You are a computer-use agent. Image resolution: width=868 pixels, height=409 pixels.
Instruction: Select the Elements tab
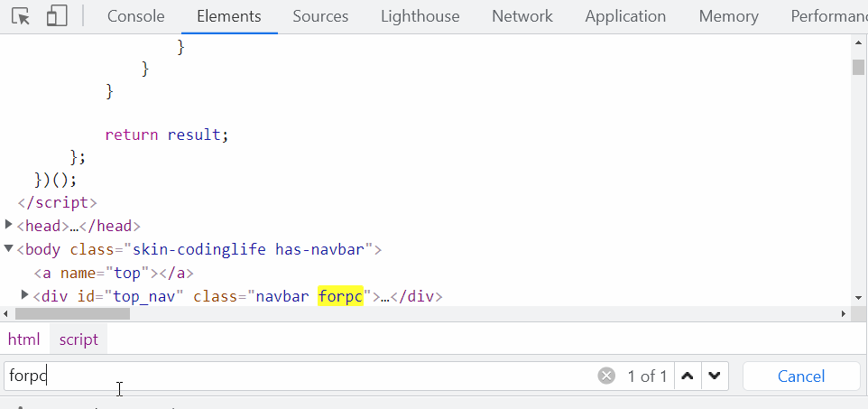[x=229, y=16]
